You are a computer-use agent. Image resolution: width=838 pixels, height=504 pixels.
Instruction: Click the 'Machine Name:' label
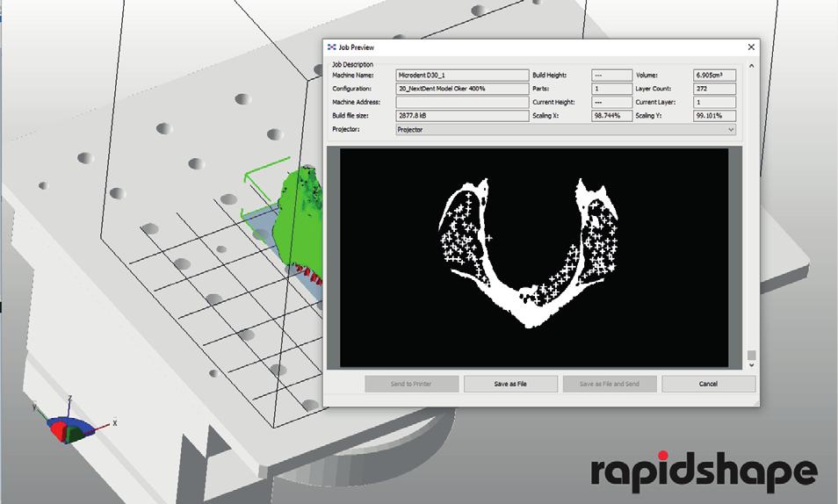(353, 76)
